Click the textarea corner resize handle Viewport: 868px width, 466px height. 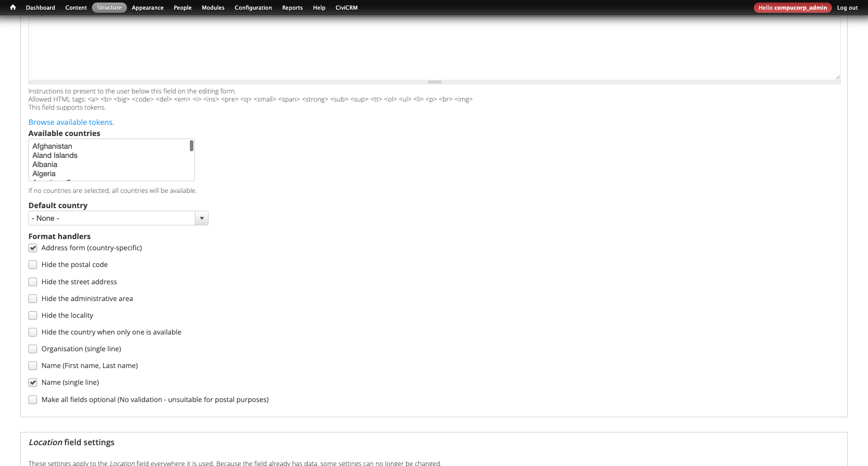pyautogui.click(x=837, y=77)
